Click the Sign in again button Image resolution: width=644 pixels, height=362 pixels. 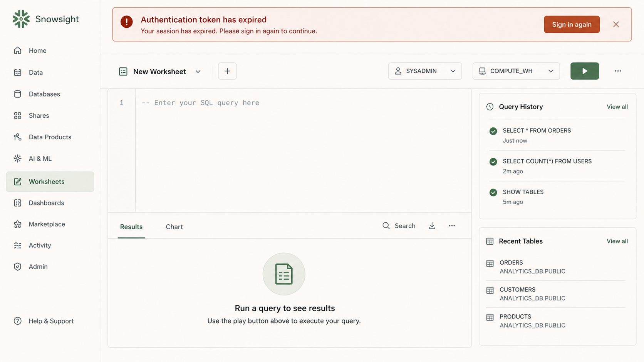point(572,24)
